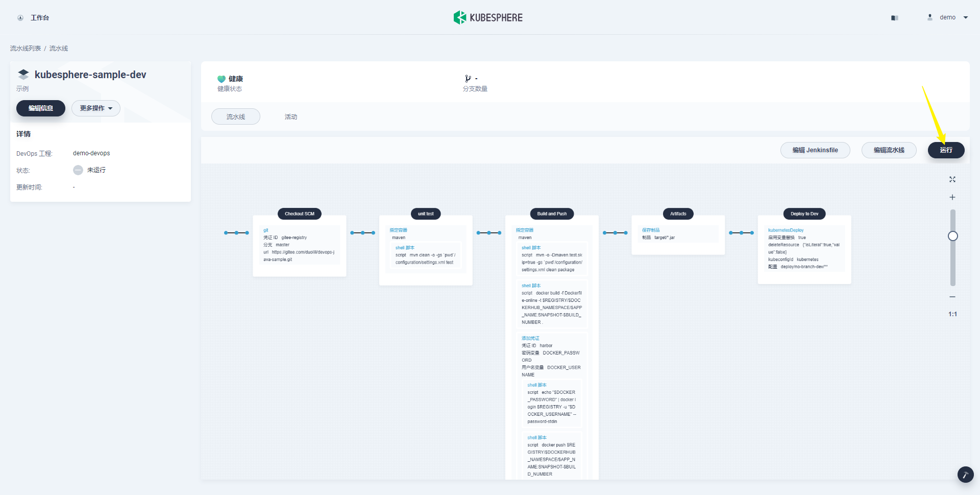Screen dimensions: 980x495
Task: Click the demo user avatar icon
Action: (x=930, y=17)
